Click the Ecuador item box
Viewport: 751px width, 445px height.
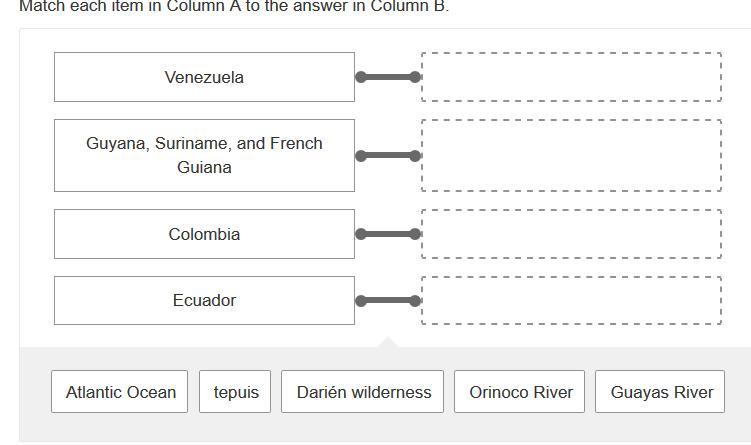click(204, 300)
